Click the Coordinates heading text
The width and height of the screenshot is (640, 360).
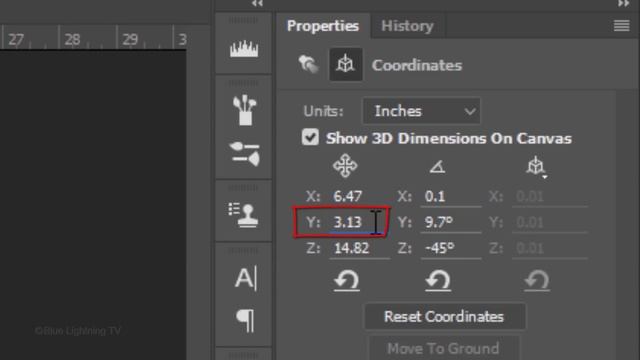(417, 65)
